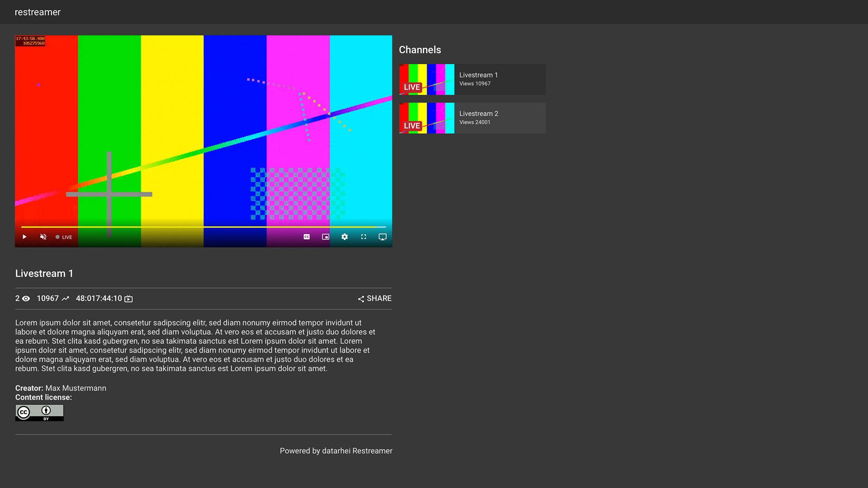Click the viewer count eye icon
The height and width of the screenshot is (488, 868).
point(26,298)
